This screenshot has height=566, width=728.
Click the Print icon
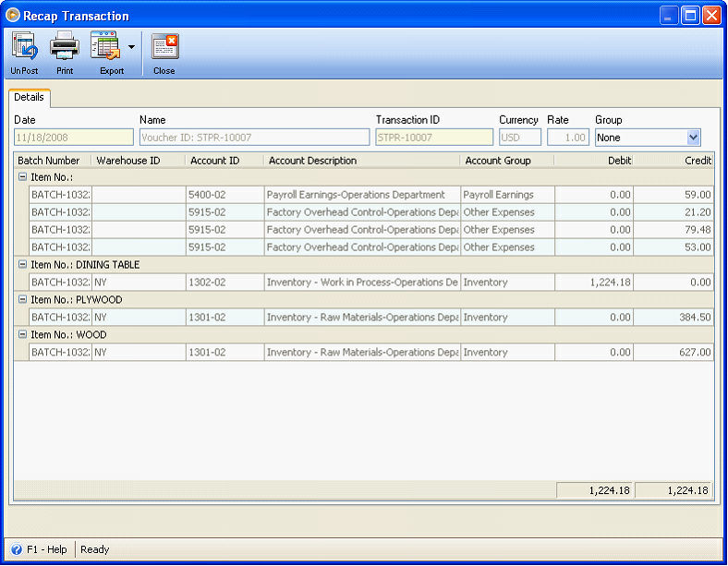(x=64, y=46)
